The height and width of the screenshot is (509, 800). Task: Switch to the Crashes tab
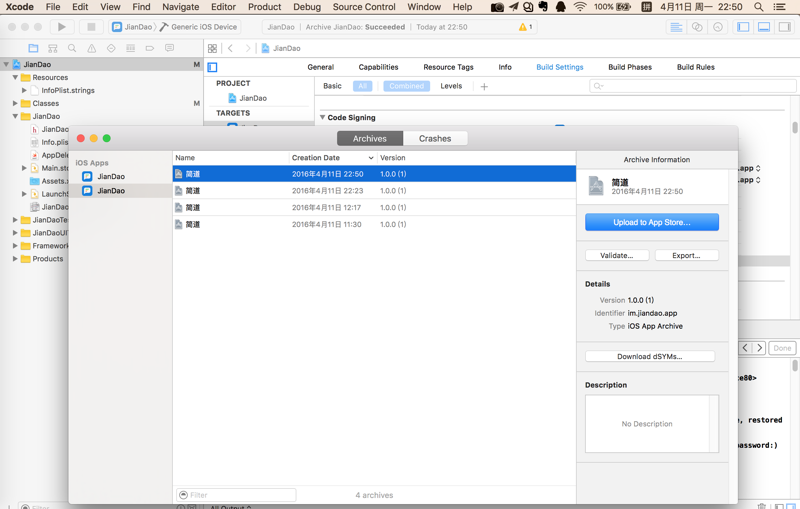[x=435, y=139]
